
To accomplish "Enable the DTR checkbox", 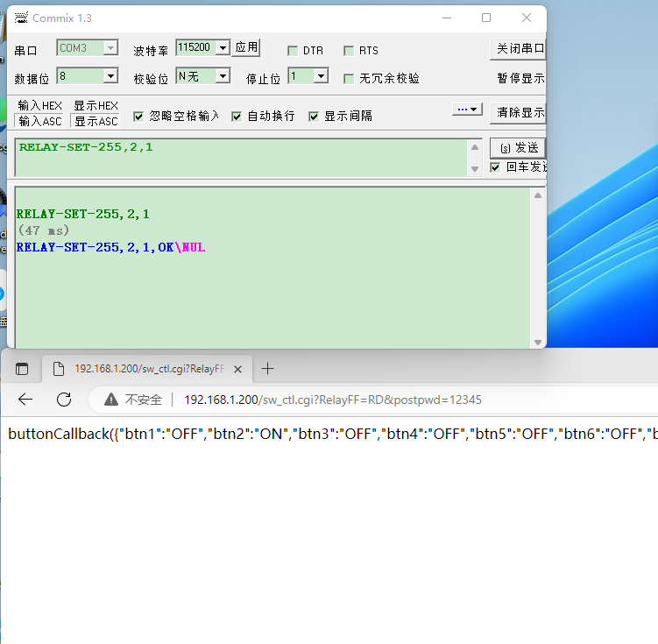I will pyautogui.click(x=293, y=51).
